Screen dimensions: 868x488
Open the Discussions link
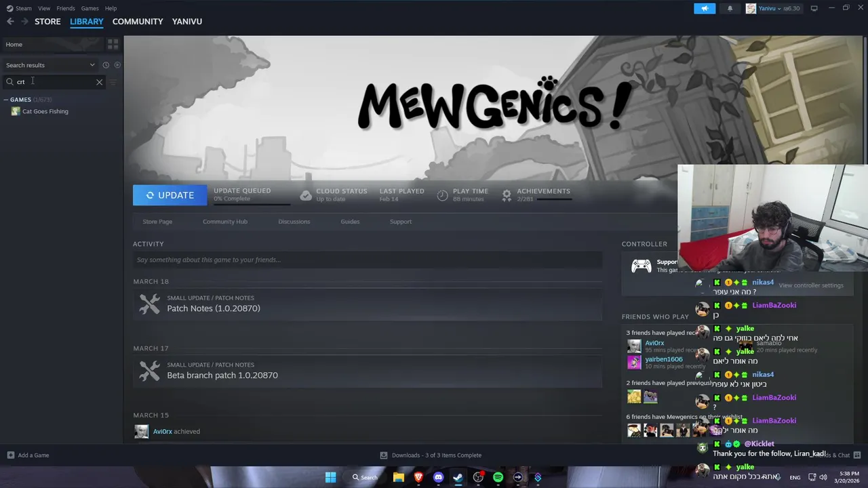point(294,222)
